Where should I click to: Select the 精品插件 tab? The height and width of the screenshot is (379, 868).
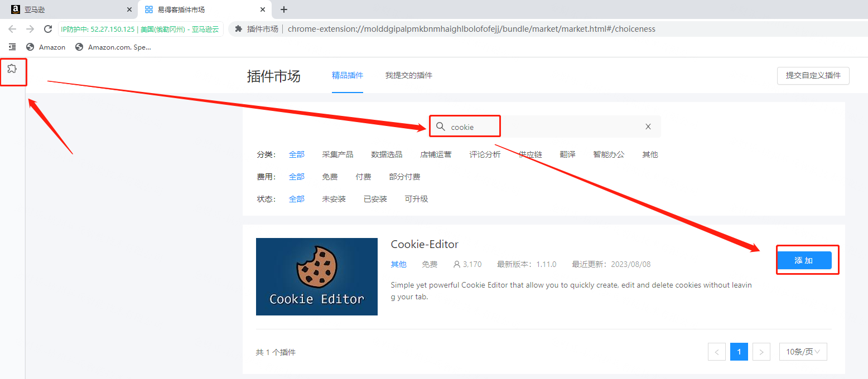pyautogui.click(x=348, y=75)
